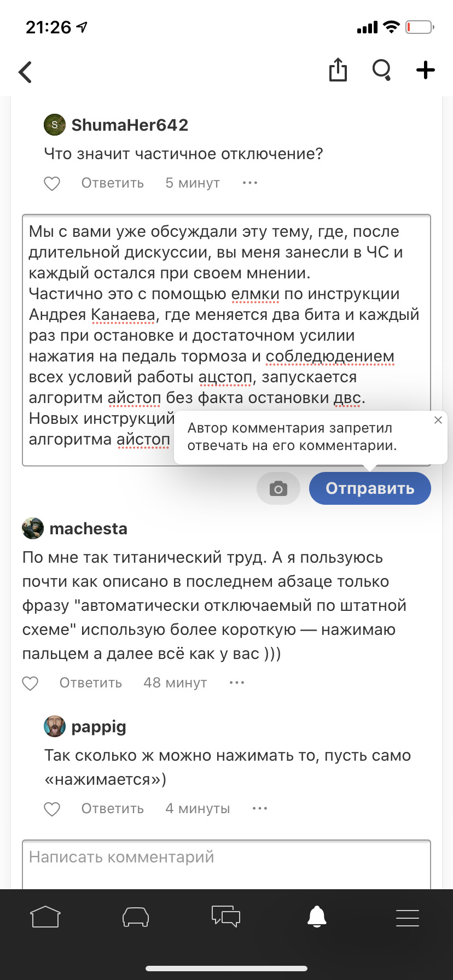Focus the Написать комментарий field
The image size is (453, 980).
pos(226,862)
